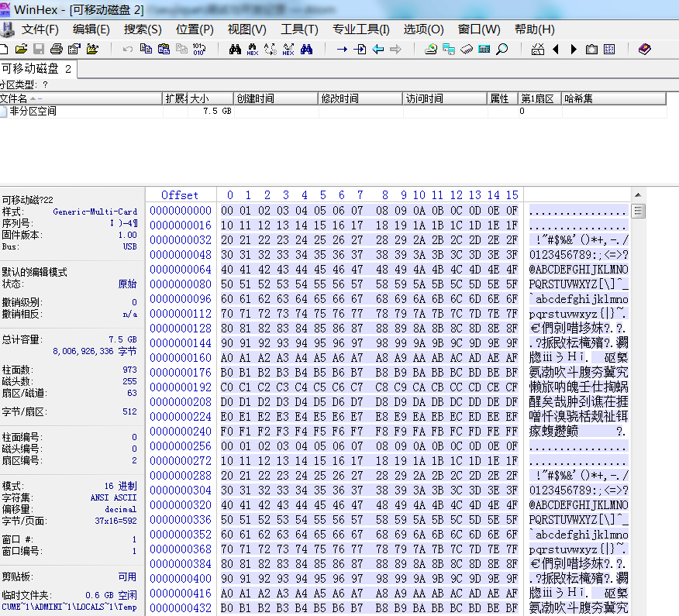Screen dimensions: 679x616
Task: Click the black right triangle icon
Action: coord(574,50)
